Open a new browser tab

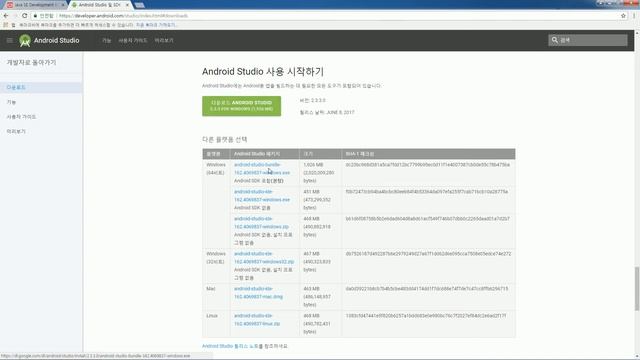pyautogui.click(x=140, y=5)
